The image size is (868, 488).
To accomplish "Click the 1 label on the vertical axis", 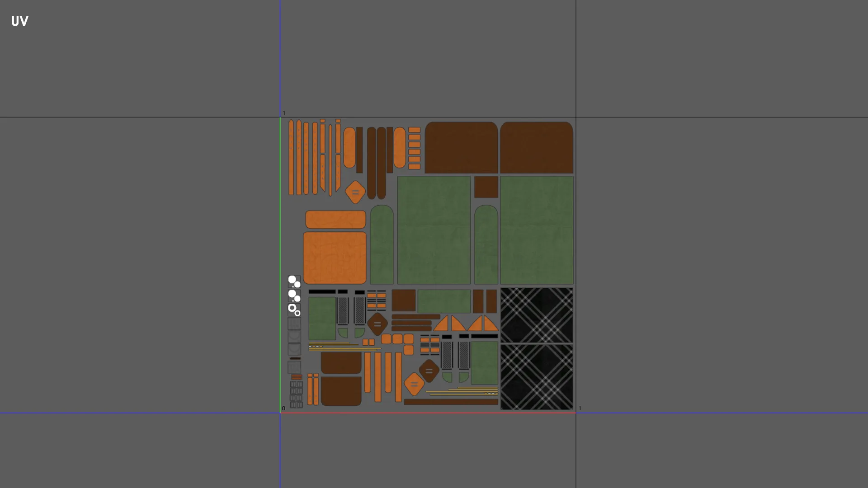I will (284, 113).
